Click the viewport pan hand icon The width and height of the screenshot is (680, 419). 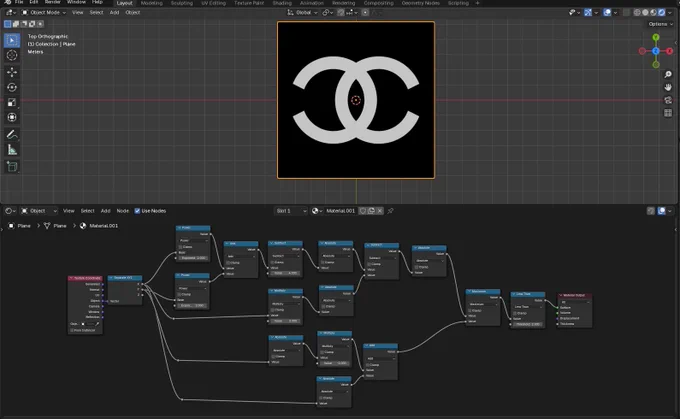point(668,87)
